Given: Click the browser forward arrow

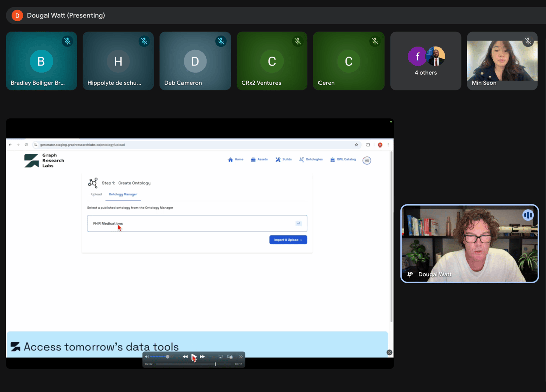Looking at the screenshot, I should [x=18, y=145].
